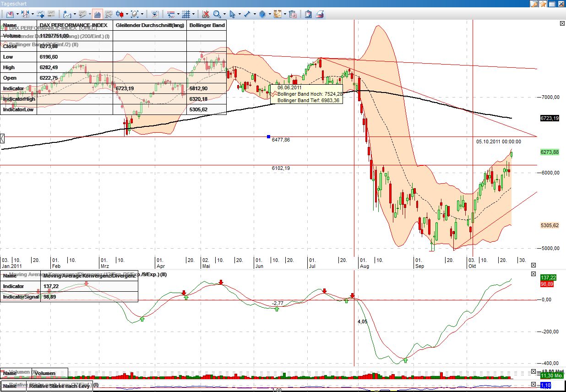
Task: Select the pointer selection tool
Action: point(233,14)
